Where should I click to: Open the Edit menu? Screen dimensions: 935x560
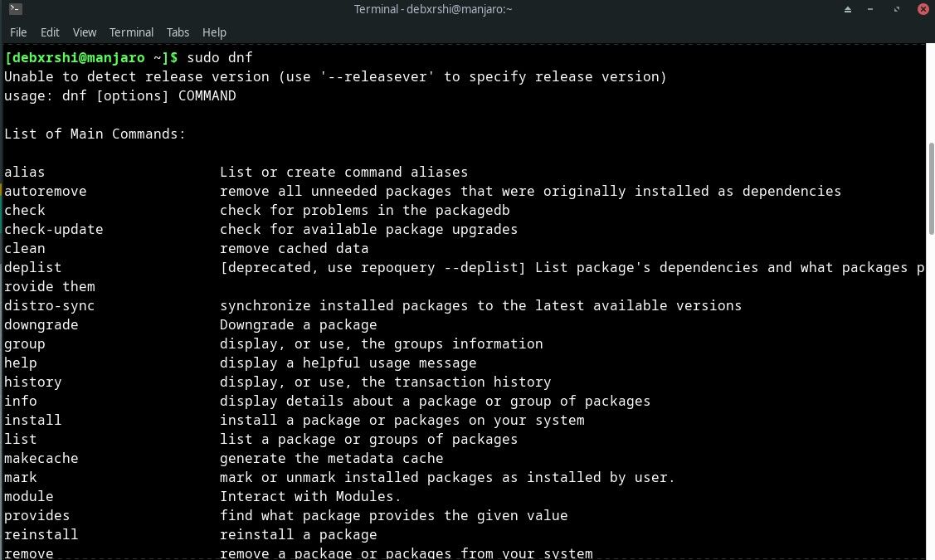[x=50, y=32]
